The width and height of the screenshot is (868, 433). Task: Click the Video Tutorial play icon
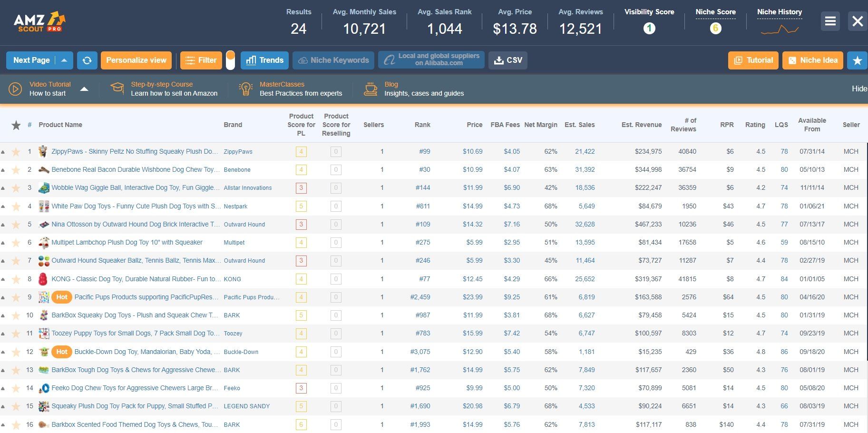click(x=15, y=89)
